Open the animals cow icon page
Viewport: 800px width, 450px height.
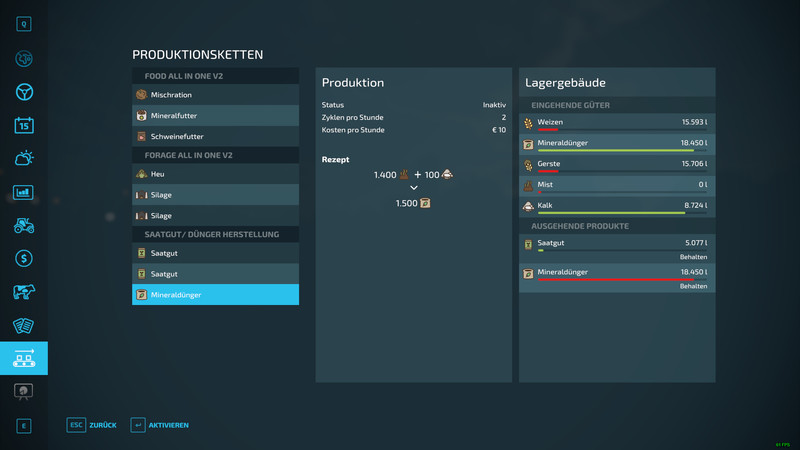point(24,292)
